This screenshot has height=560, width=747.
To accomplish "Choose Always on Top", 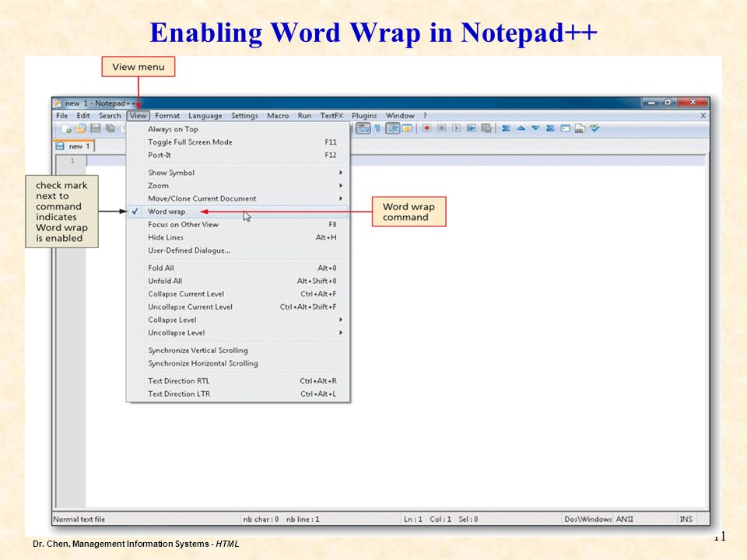I will [238, 129].
